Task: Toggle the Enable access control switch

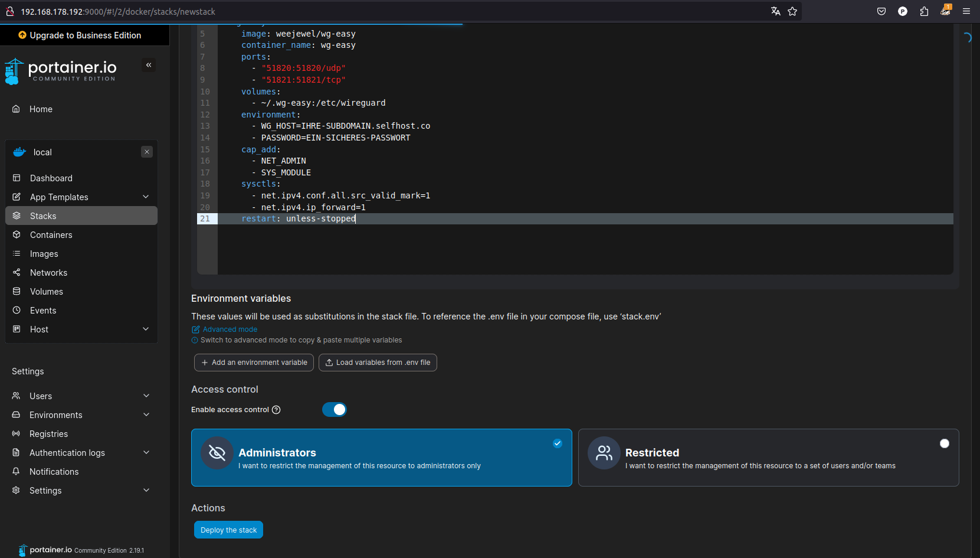Action: (334, 410)
